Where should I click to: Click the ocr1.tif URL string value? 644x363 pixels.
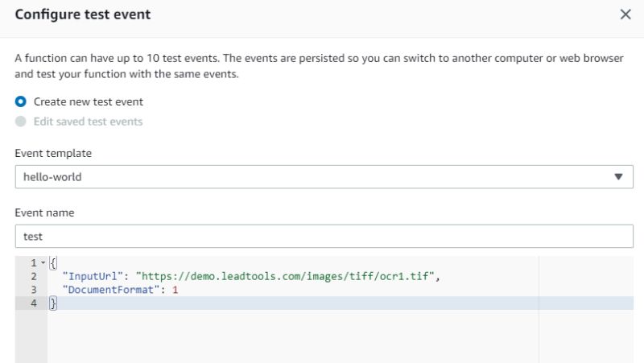click(285, 276)
